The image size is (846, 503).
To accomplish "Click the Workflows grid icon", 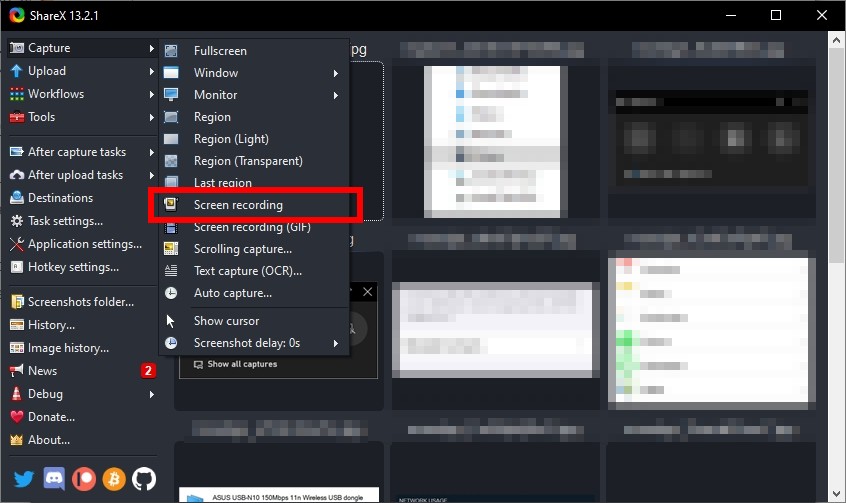I will 17,94.
